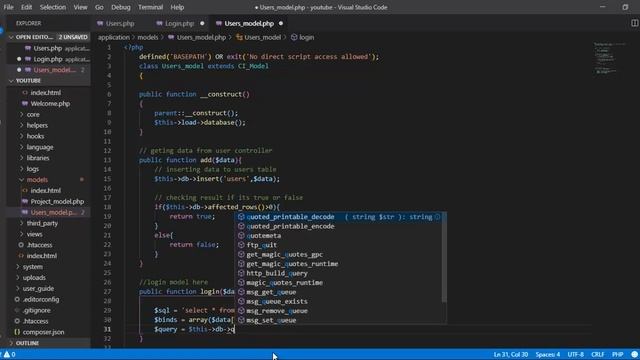The width and height of the screenshot is (640, 360).
Task: Expand the logs folder
Action: (33, 169)
